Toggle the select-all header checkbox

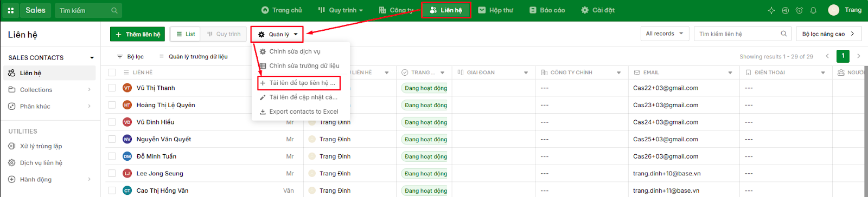tap(112, 73)
